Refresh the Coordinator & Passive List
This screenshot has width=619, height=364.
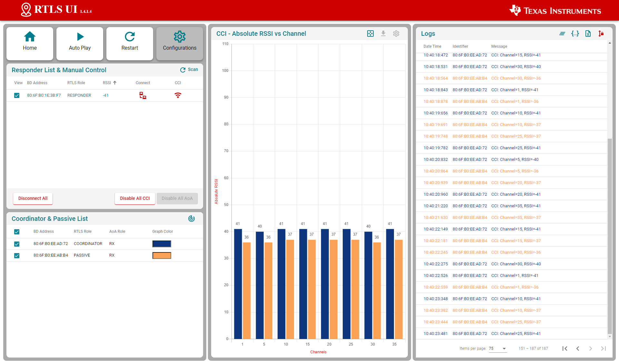pos(192,219)
